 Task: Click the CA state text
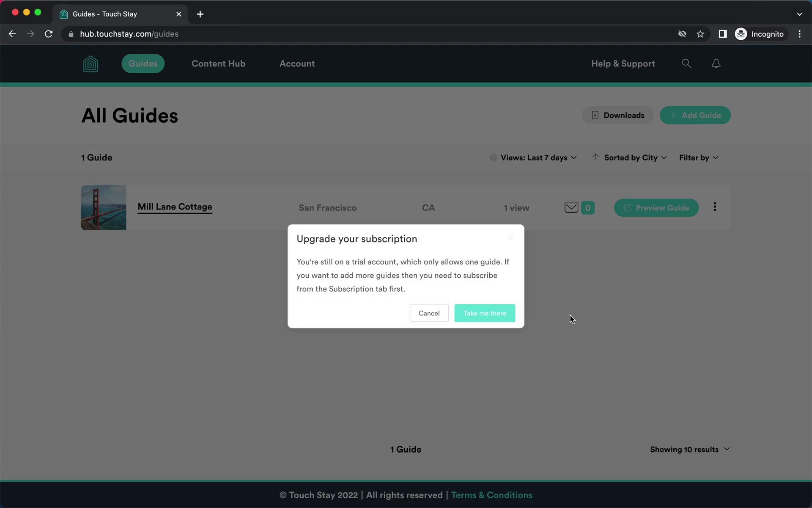pos(428,207)
